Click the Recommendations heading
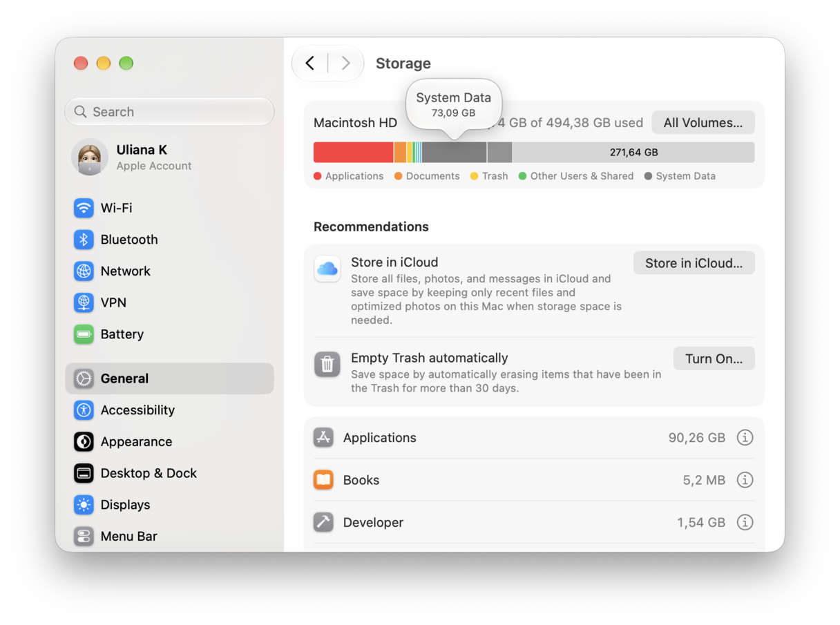The height and width of the screenshot is (625, 840). coord(371,227)
